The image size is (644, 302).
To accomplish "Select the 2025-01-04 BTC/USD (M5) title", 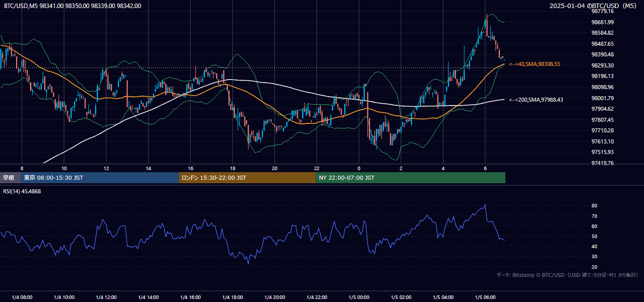I will [x=594, y=6].
